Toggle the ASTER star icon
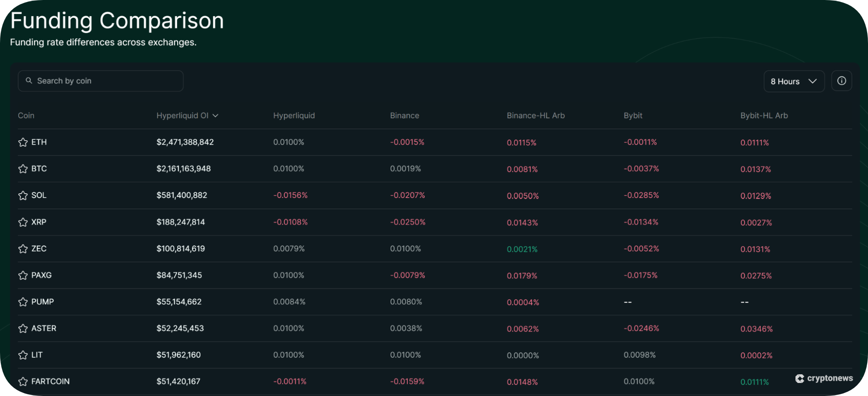The width and height of the screenshot is (868, 396). click(x=23, y=329)
